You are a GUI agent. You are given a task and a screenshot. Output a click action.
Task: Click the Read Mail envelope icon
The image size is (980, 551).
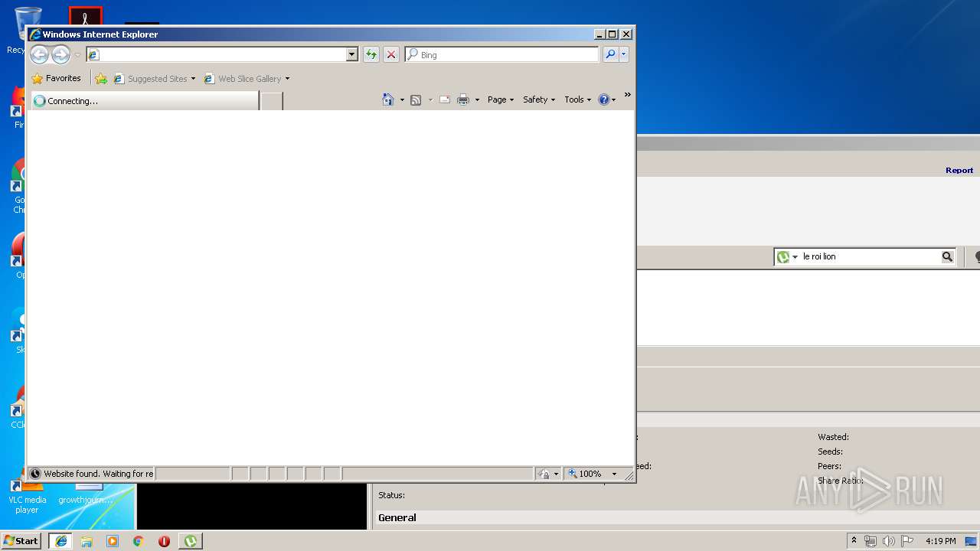tap(445, 99)
